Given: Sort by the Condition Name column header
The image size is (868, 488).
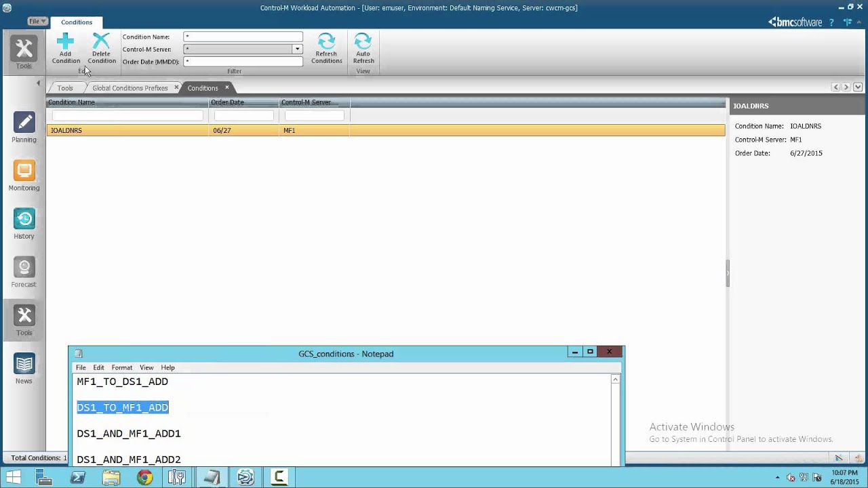Looking at the screenshot, I should (x=127, y=102).
